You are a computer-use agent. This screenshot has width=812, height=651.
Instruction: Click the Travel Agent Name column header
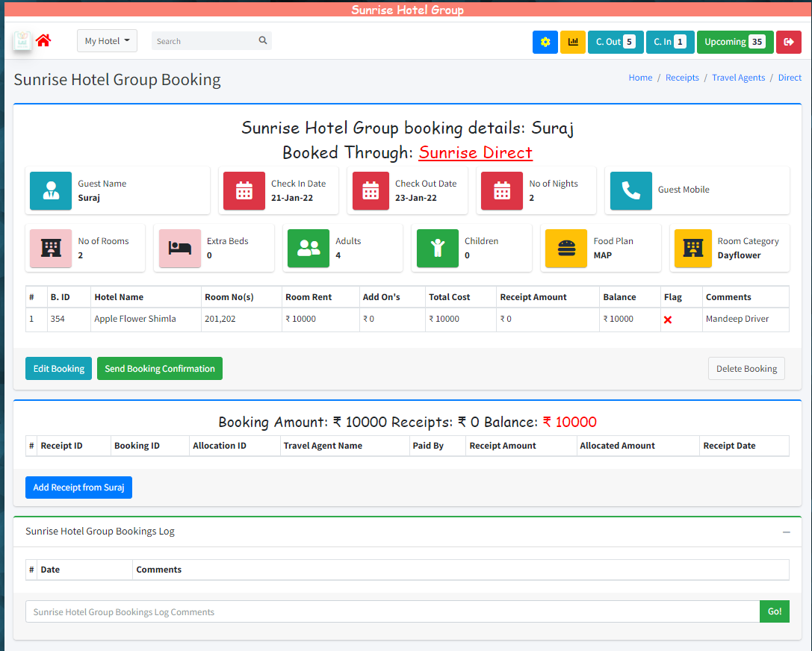click(x=323, y=446)
